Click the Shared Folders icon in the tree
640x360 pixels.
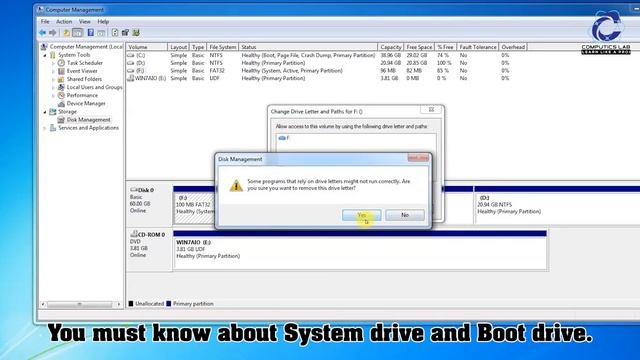tap(61, 79)
